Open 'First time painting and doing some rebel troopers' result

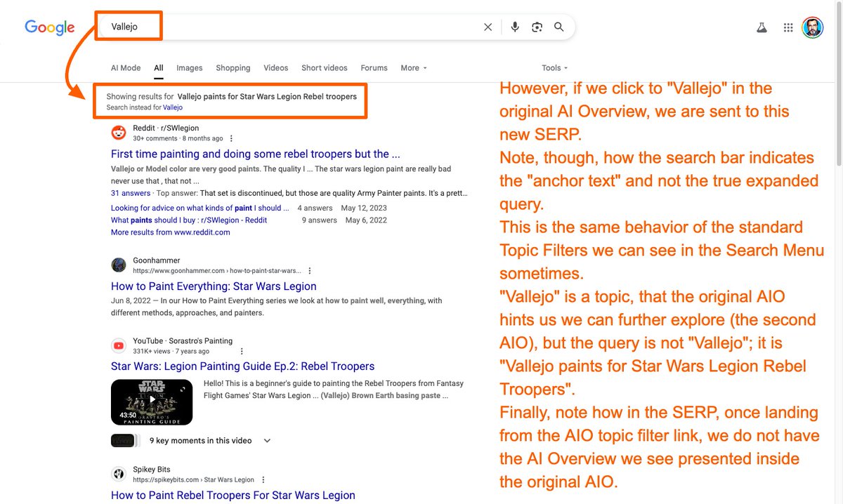256,154
